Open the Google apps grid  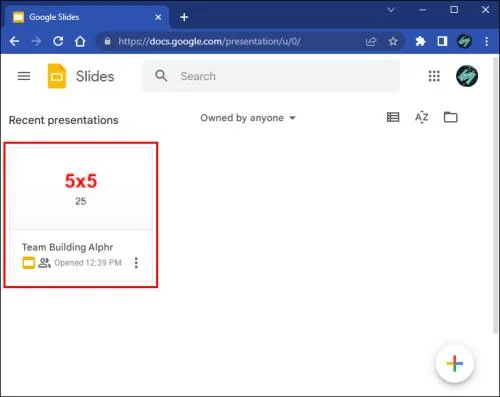(434, 76)
